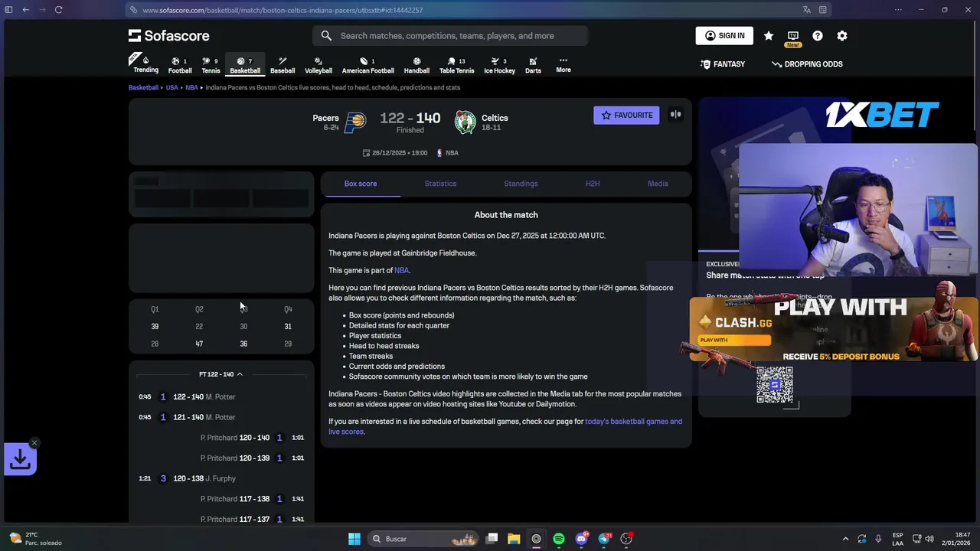980x551 pixels.
Task: Open the TV schedule icon marked New
Action: (793, 37)
